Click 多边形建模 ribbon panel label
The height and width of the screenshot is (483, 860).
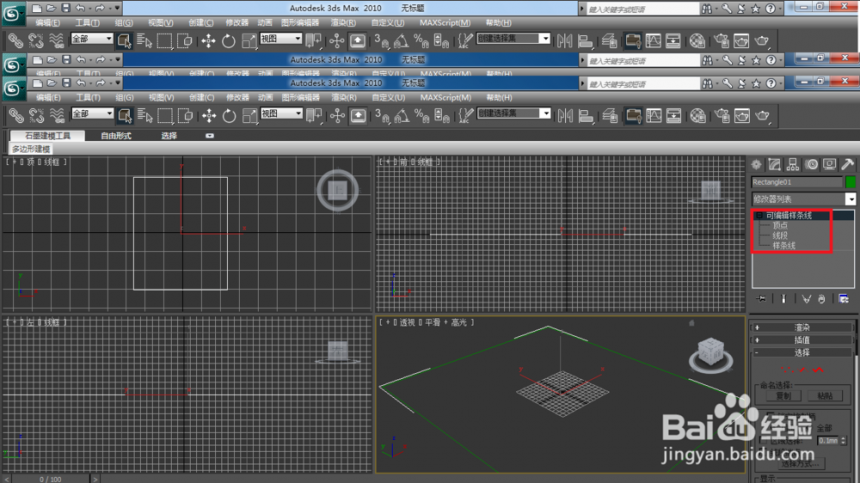31,149
